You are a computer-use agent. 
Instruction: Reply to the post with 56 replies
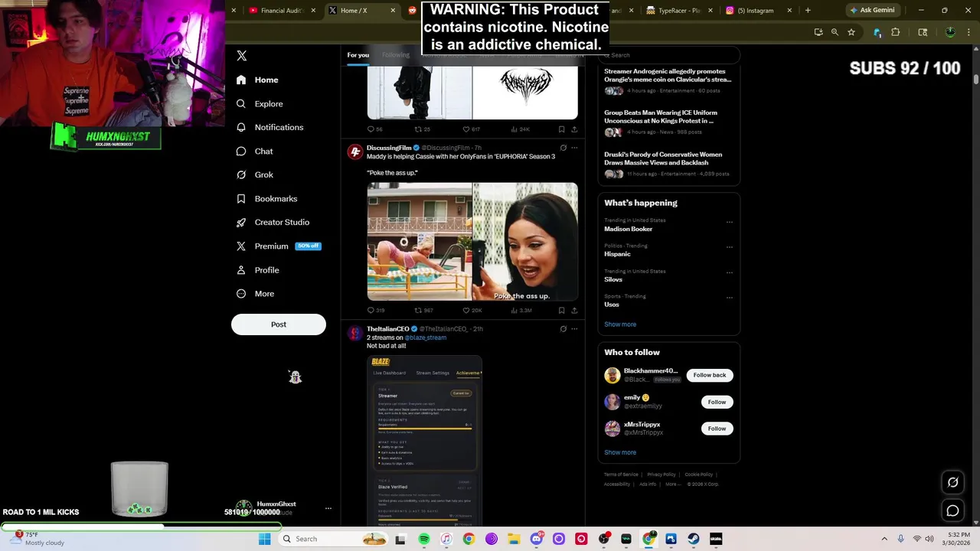tap(374, 129)
